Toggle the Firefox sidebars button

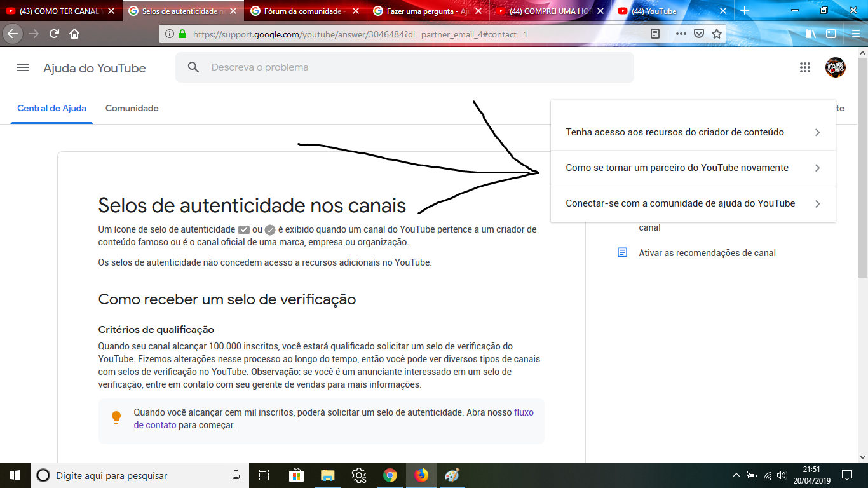831,34
